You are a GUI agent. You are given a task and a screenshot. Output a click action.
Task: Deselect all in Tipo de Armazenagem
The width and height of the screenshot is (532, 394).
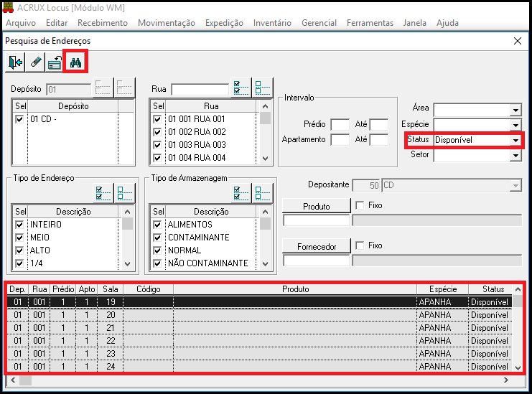[262, 193]
